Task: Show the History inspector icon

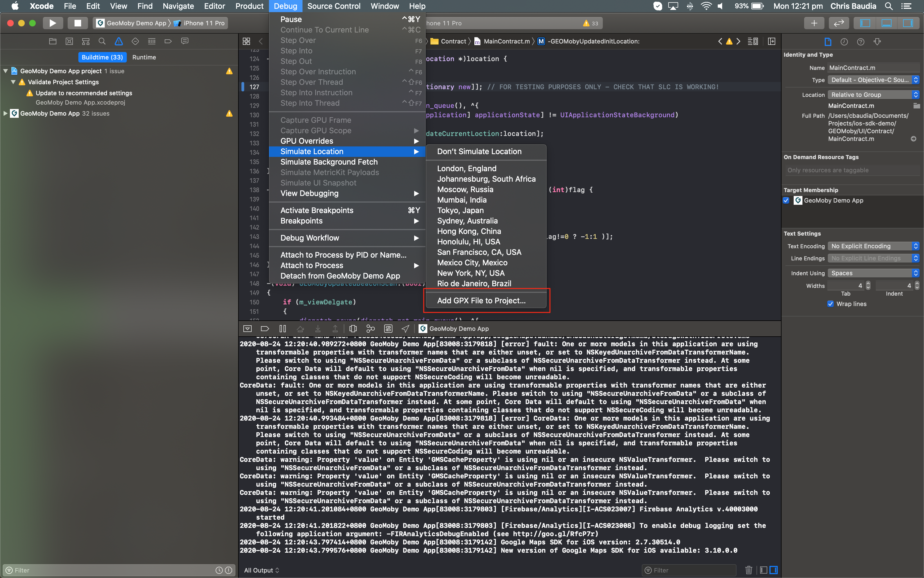Action: tap(844, 42)
